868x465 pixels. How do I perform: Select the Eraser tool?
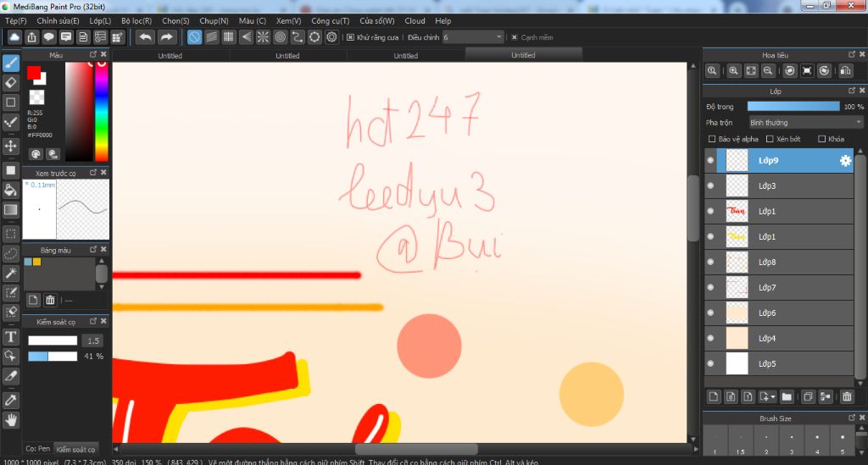(x=11, y=83)
